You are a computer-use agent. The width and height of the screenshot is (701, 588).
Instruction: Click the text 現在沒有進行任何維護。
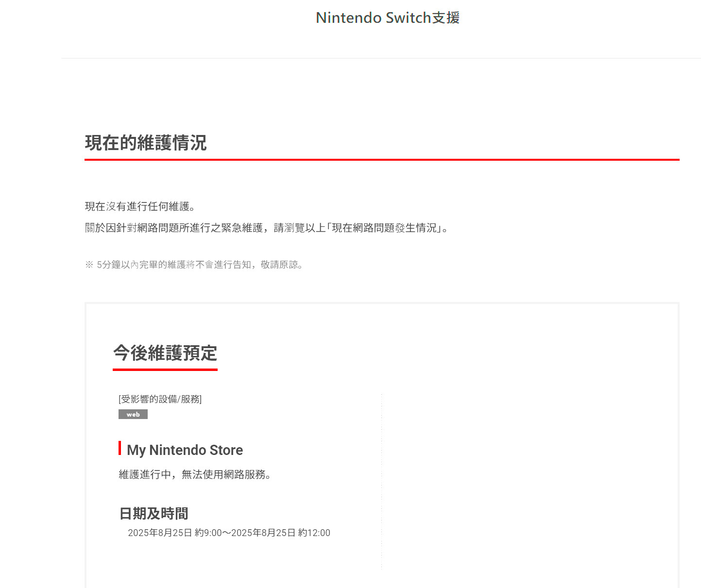[140, 206]
